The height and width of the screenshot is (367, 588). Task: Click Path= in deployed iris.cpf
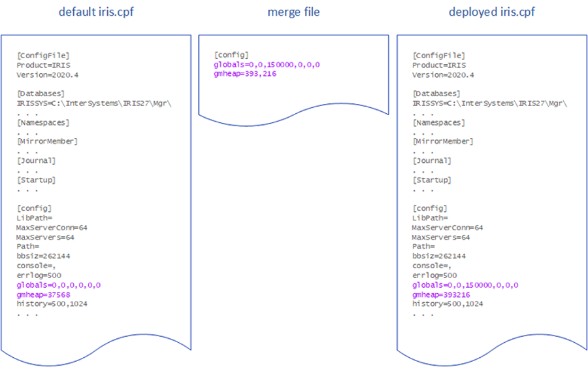[x=424, y=247]
